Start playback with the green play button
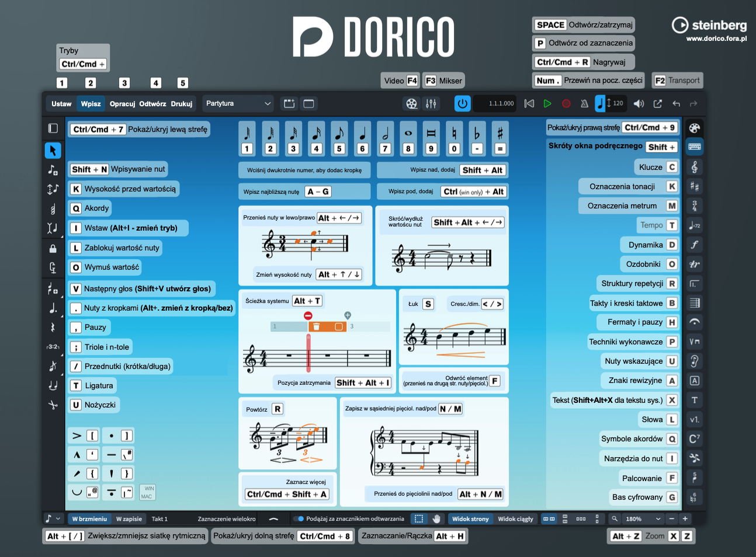 [547, 104]
